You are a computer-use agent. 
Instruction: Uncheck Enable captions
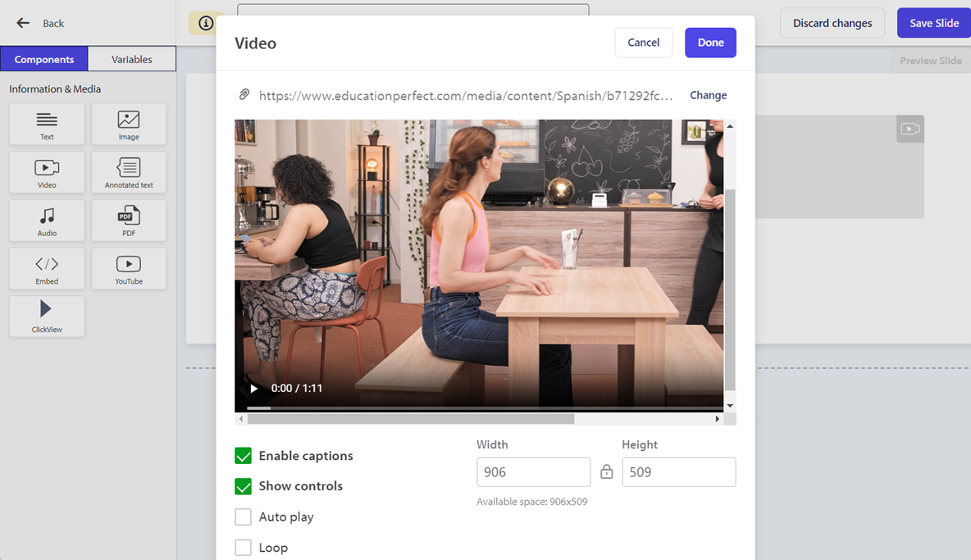pyautogui.click(x=244, y=456)
